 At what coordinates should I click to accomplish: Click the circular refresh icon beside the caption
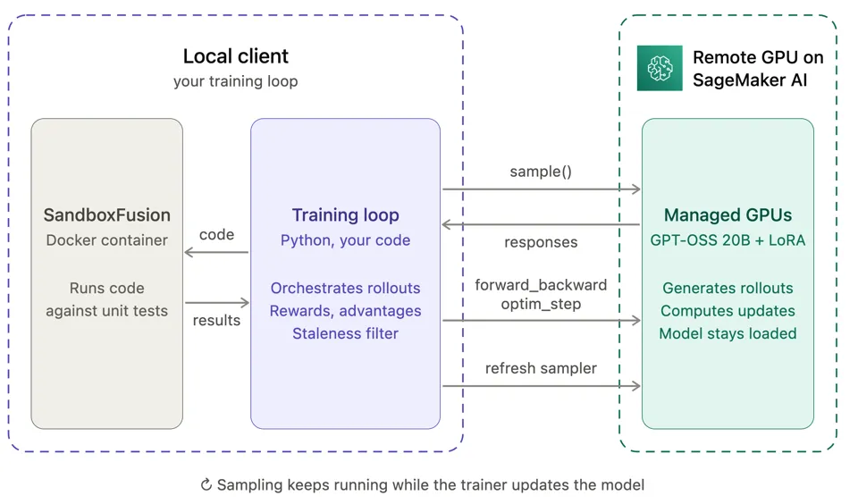pyautogui.click(x=206, y=485)
